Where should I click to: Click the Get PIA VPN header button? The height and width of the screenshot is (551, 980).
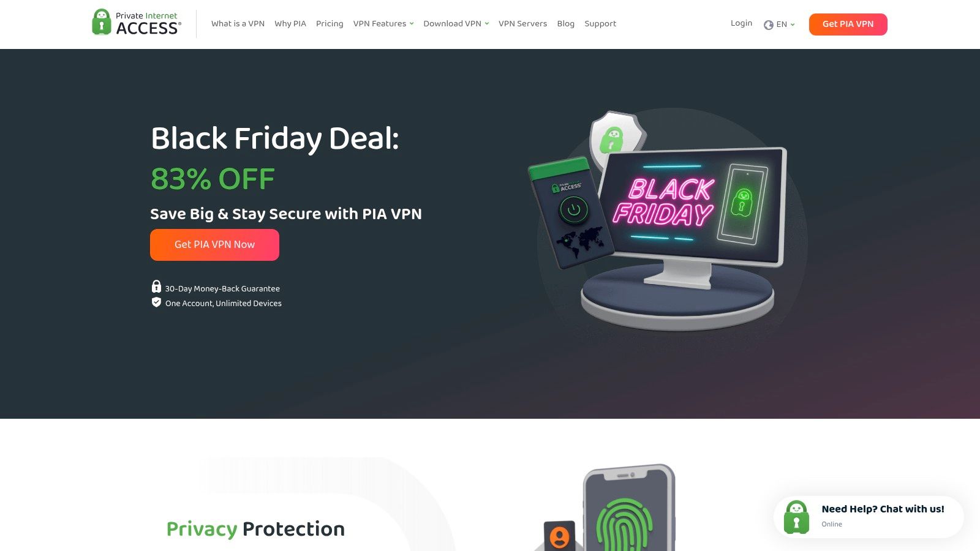(848, 24)
